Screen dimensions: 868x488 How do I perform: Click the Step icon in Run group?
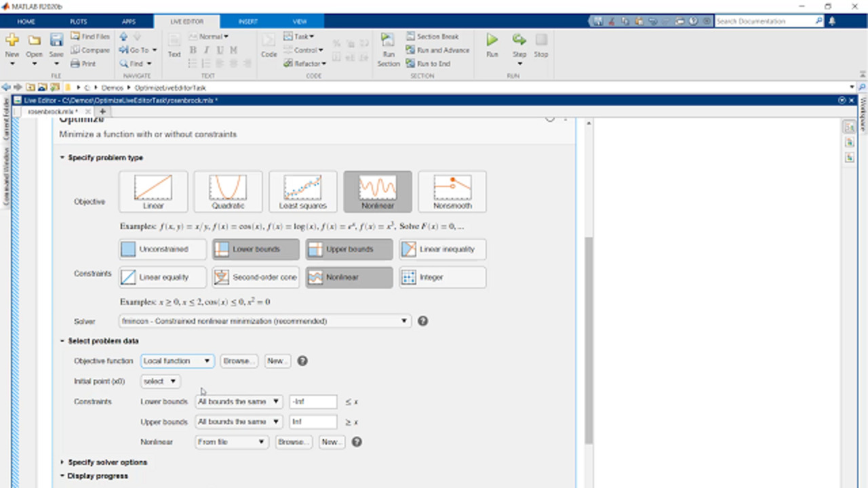(x=519, y=41)
